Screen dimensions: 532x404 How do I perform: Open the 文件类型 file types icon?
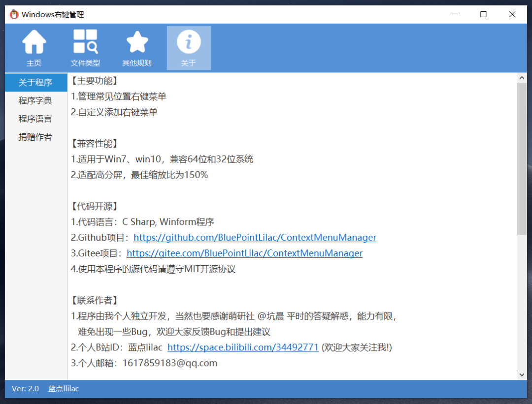tap(85, 48)
